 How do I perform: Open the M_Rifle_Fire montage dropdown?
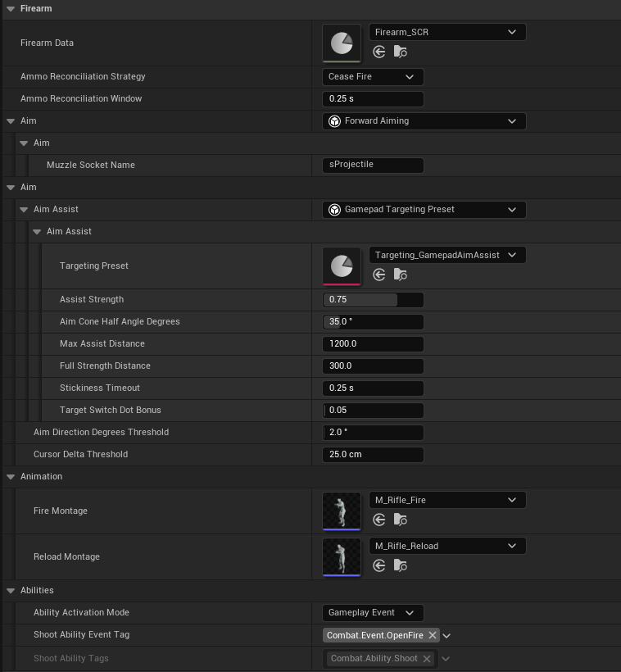[x=447, y=500]
